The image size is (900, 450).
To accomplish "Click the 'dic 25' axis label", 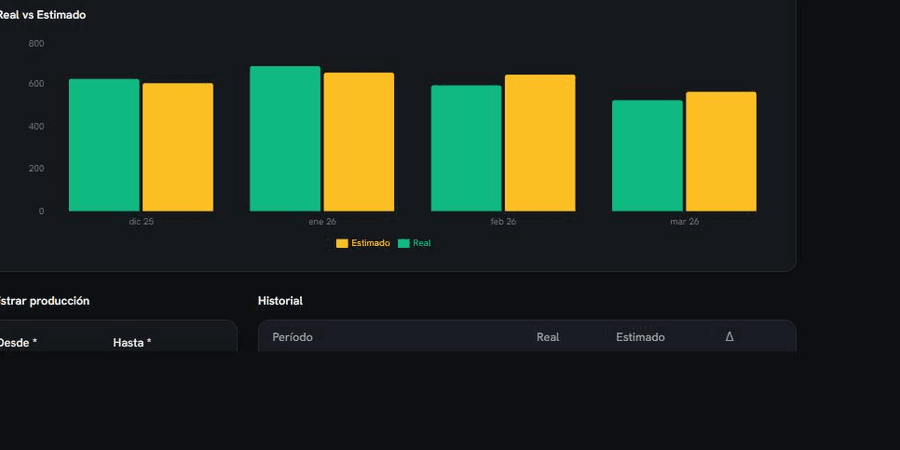I will pos(141,222).
